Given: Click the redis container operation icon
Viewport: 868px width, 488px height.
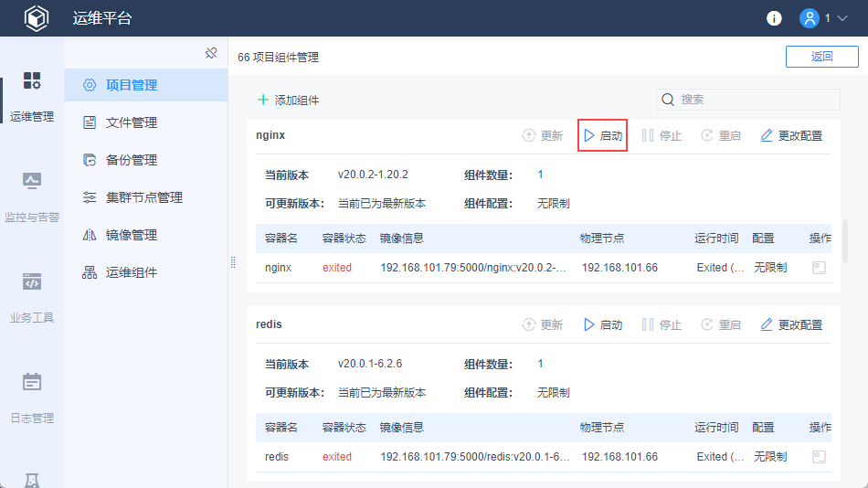Looking at the screenshot, I should click(820, 457).
